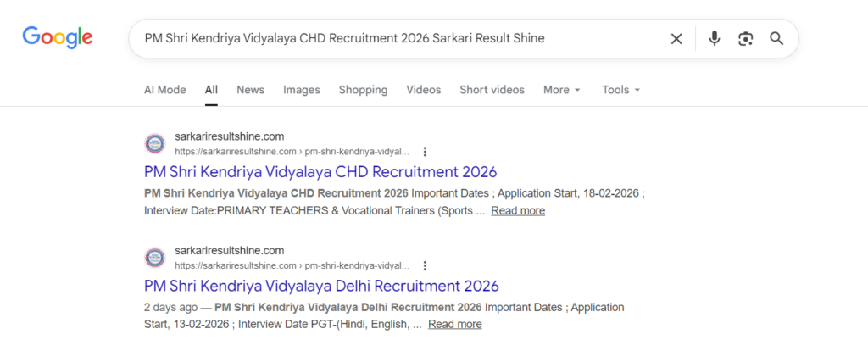The height and width of the screenshot is (351, 868).
Task: Switch to AI Mode tab
Action: pyautogui.click(x=164, y=90)
